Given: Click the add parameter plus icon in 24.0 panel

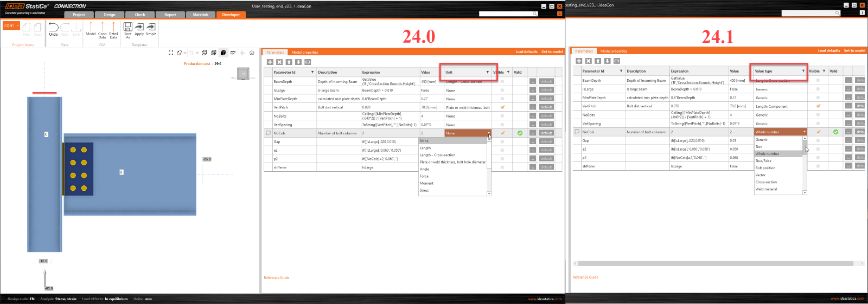Looking at the screenshot, I should coord(270,62).
